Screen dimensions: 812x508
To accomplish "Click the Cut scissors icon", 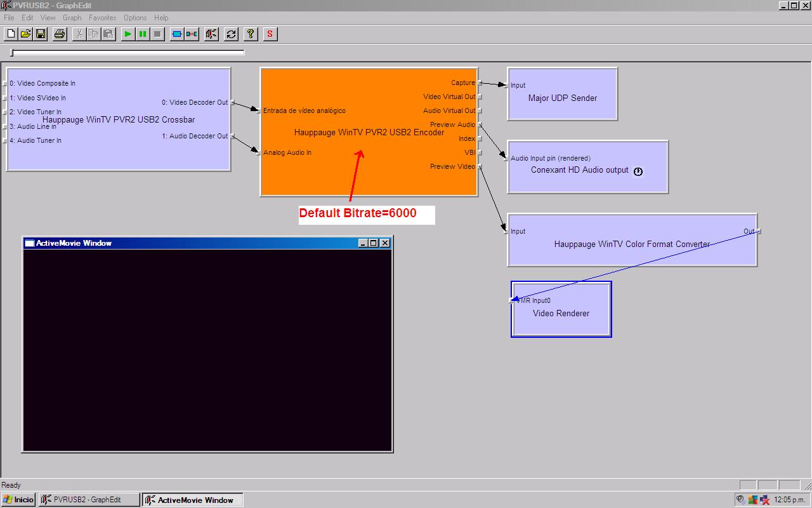I will tap(79, 34).
